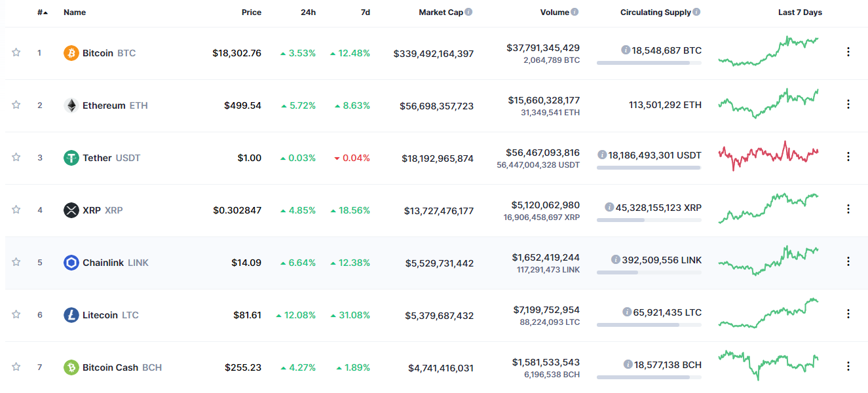Click the Circulating Supply header info icon

(696, 12)
